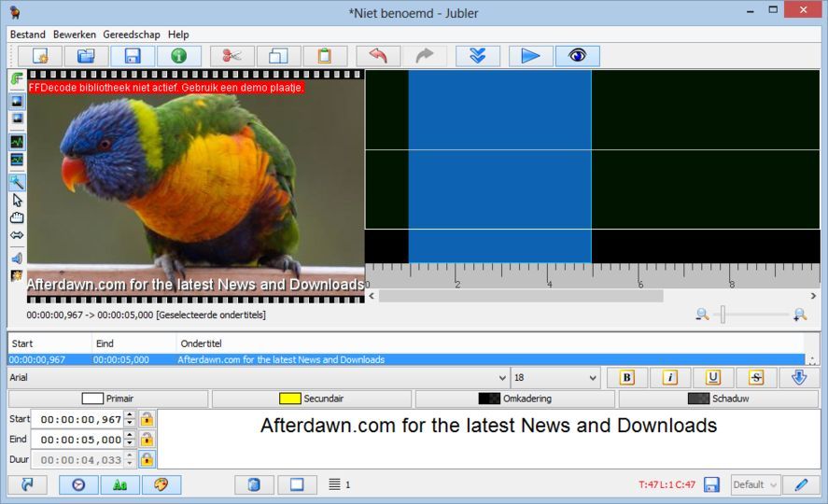Click the subtitle text editing area
Image resolution: width=828 pixels, height=504 pixels.
click(488, 439)
